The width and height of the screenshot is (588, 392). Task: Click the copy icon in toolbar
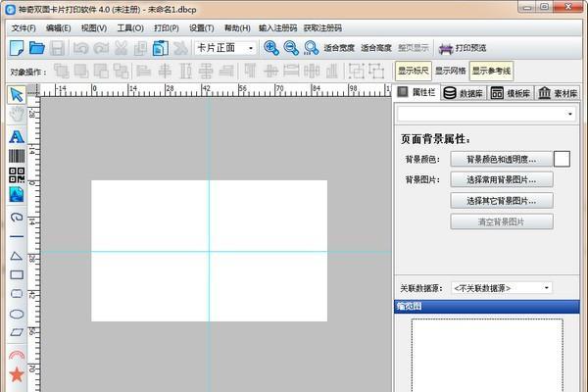pos(140,48)
